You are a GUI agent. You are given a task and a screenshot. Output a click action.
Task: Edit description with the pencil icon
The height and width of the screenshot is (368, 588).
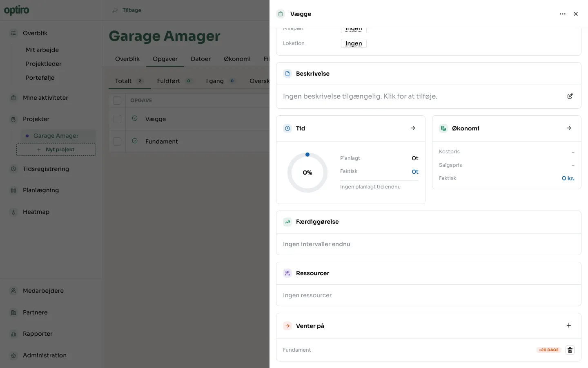[x=570, y=96]
